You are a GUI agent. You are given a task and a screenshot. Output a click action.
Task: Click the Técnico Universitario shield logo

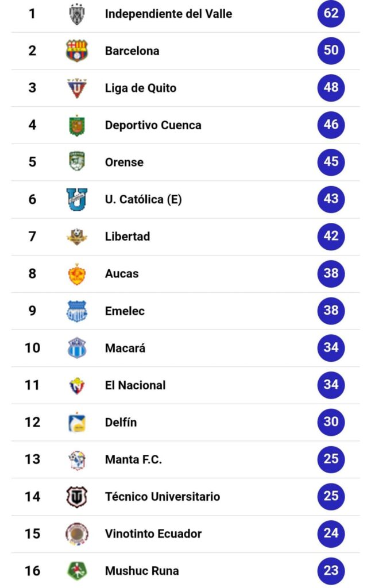pos(77,497)
